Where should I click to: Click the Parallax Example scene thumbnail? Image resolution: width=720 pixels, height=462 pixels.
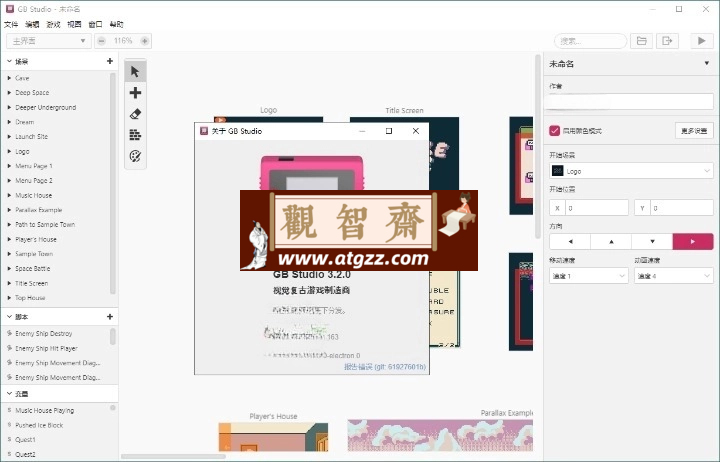point(440,435)
